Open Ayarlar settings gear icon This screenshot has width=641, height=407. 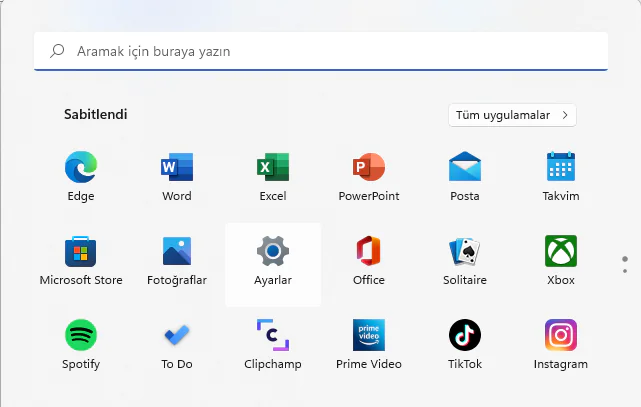coord(273,251)
